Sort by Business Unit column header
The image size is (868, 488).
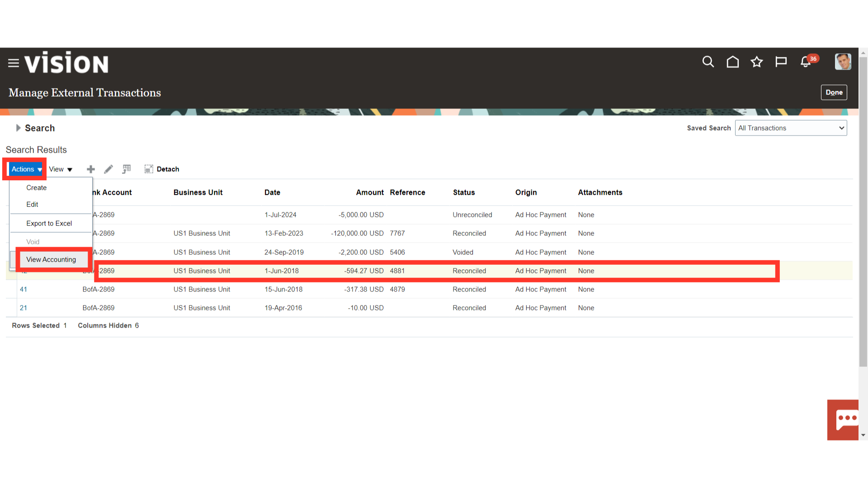pos(198,192)
